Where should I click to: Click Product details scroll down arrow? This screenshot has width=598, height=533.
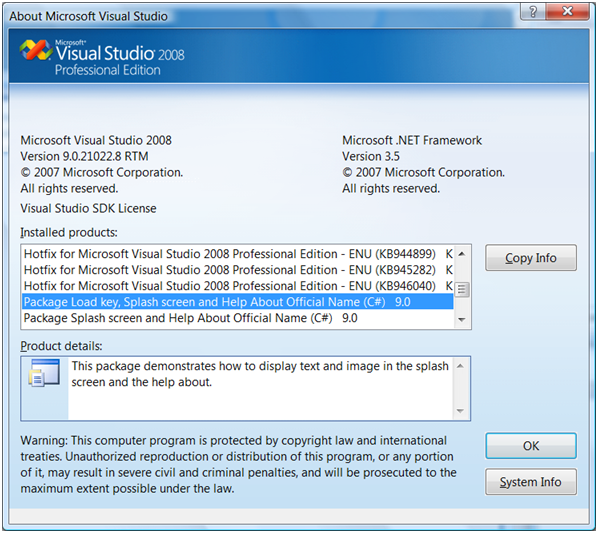click(x=460, y=411)
